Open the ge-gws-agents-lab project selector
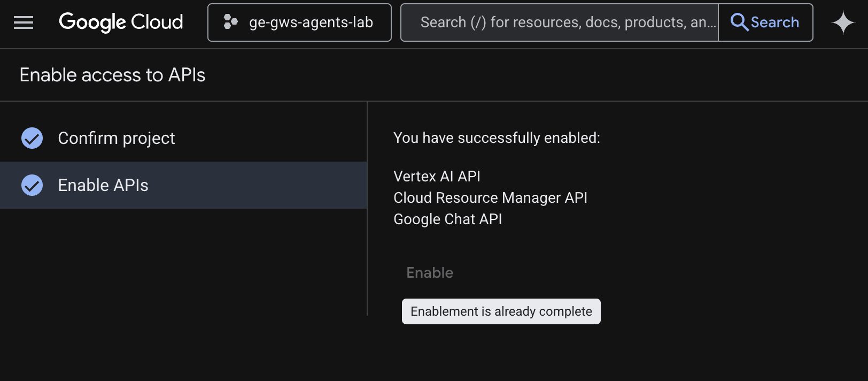This screenshot has width=868, height=381. coord(311,22)
